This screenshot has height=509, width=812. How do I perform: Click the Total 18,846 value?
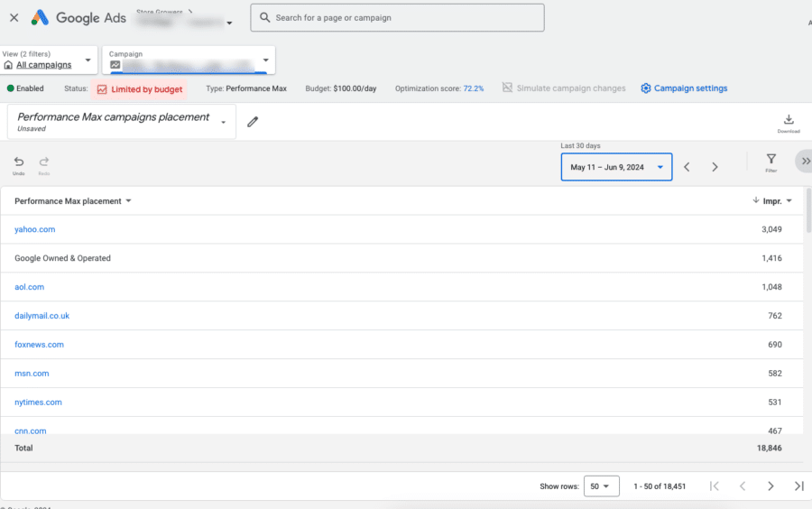point(769,448)
